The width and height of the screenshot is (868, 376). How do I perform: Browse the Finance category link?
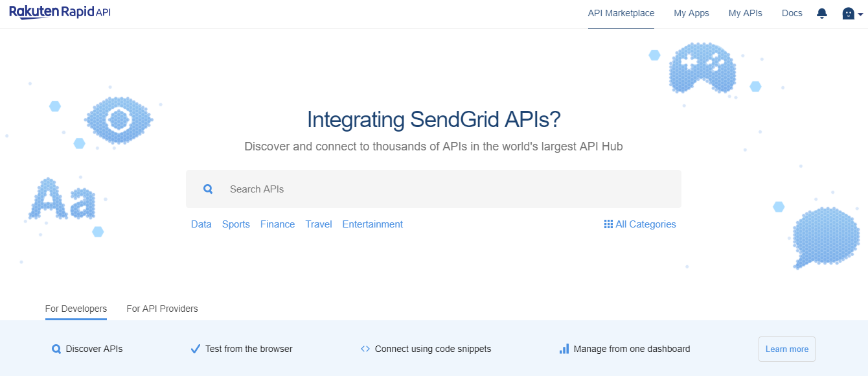[277, 224]
